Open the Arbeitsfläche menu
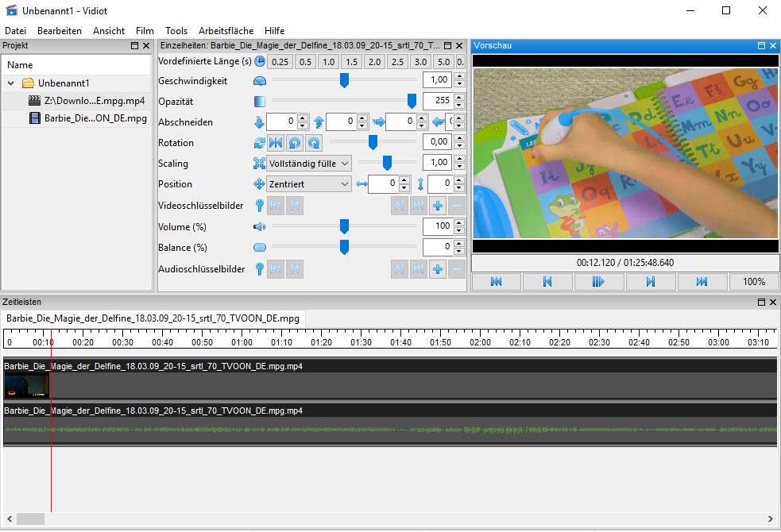Viewport: 781px width, 532px height. click(226, 30)
